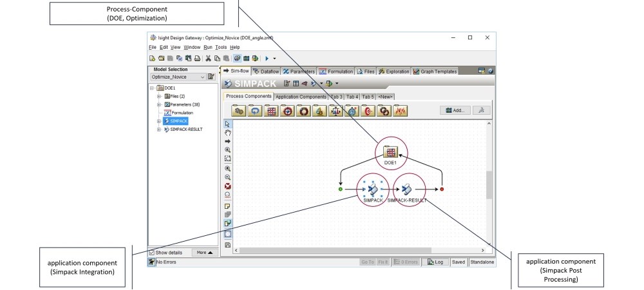Switch to the Files tab
644x290 pixels.
pyautogui.click(x=366, y=71)
